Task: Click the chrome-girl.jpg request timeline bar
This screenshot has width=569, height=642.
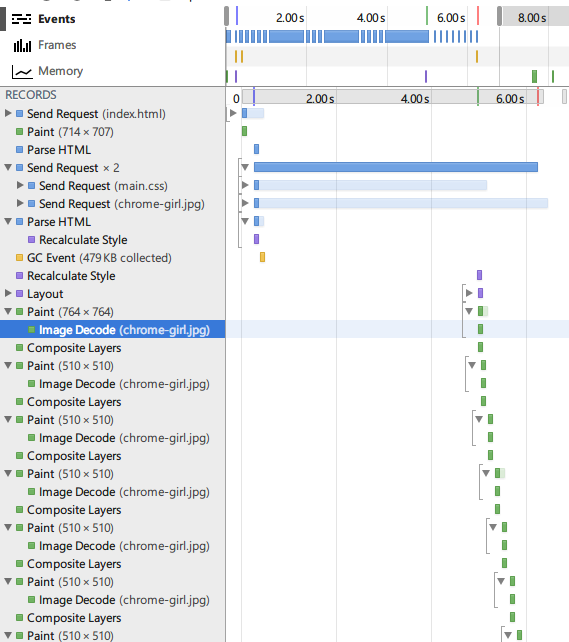Action: [x=401, y=203]
